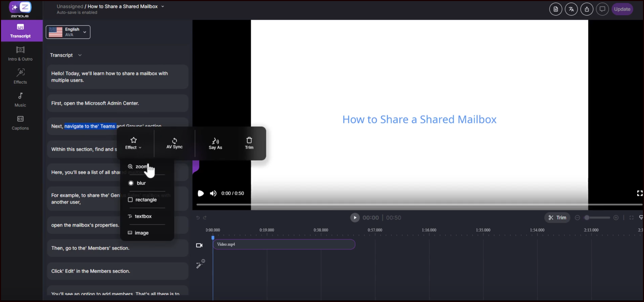Click the Update button
Screen dimensions: 644x302
click(622, 9)
